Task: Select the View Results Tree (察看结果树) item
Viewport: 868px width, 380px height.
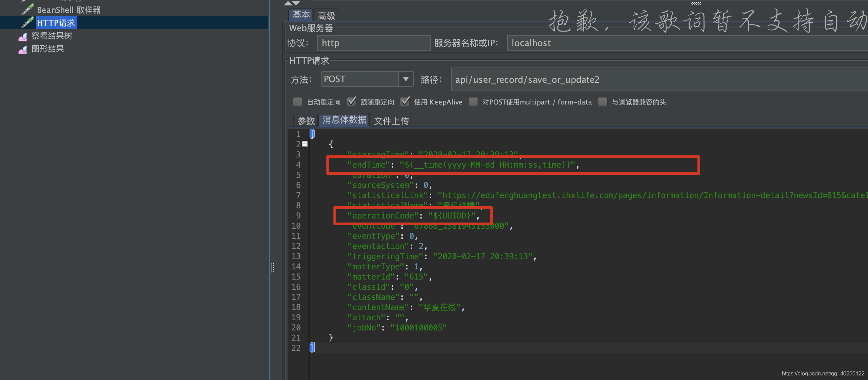Action: point(52,36)
